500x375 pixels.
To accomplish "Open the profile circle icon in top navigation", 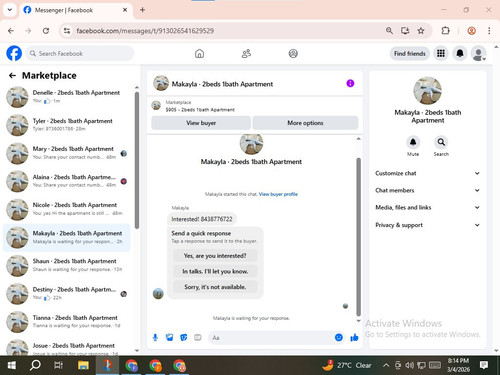I will click(293, 53).
